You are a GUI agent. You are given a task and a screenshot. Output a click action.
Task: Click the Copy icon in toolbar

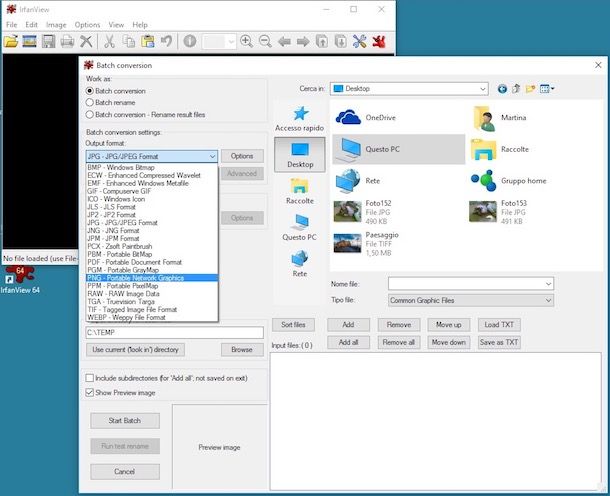pos(129,41)
